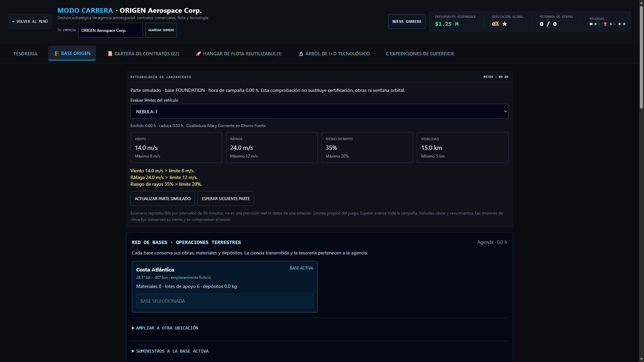This screenshot has height=362, width=644.
Task: Open Expediciones de Superficie tab
Action: point(420,54)
